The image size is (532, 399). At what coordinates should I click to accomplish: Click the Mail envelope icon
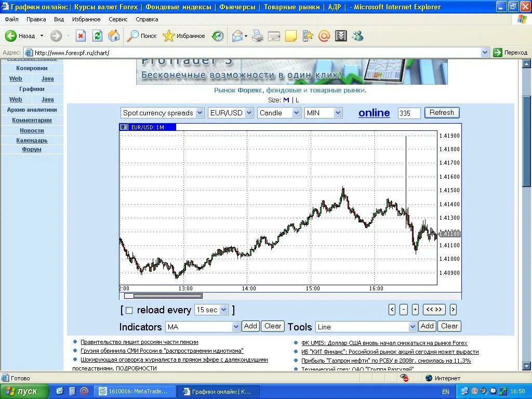click(x=237, y=36)
